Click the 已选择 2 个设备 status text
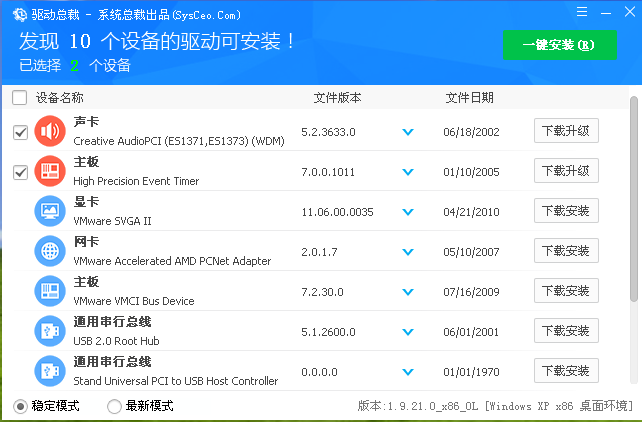The width and height of the screenshot is (642, 422). (75, 65)
